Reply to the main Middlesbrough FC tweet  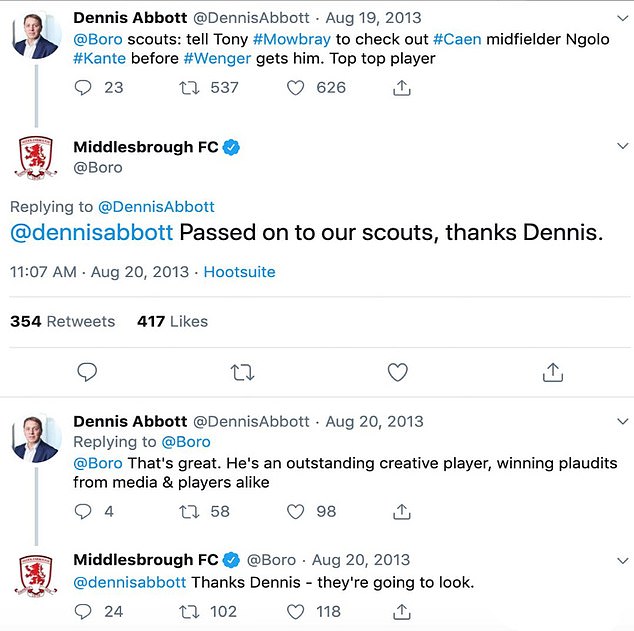click(x=87, y=372)
